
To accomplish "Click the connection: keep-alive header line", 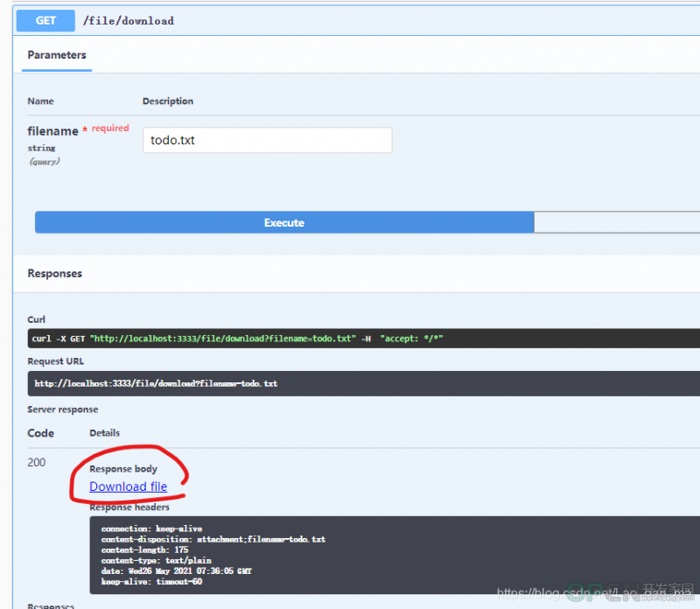I will click(x=151, y=528).
